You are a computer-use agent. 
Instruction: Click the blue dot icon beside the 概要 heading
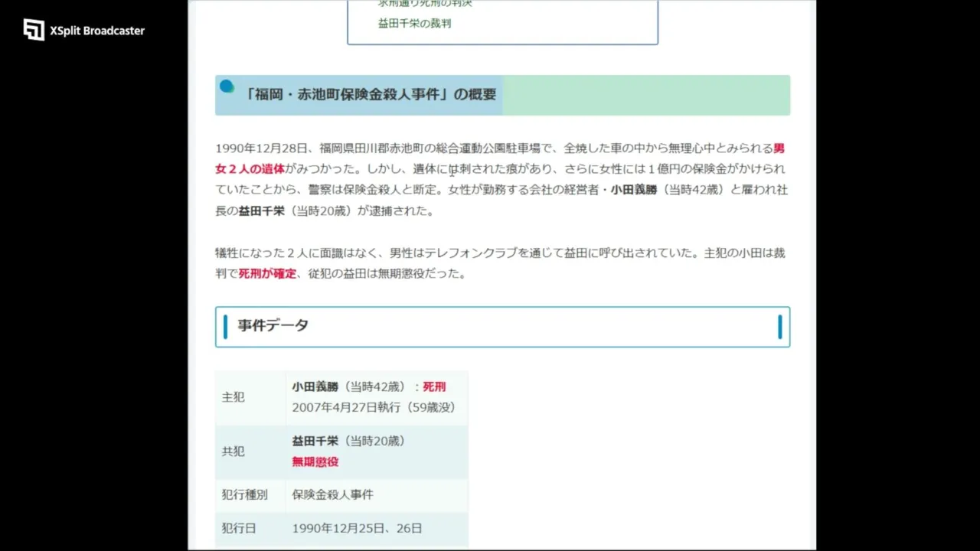pyautogui.click(x=227, y=86)
